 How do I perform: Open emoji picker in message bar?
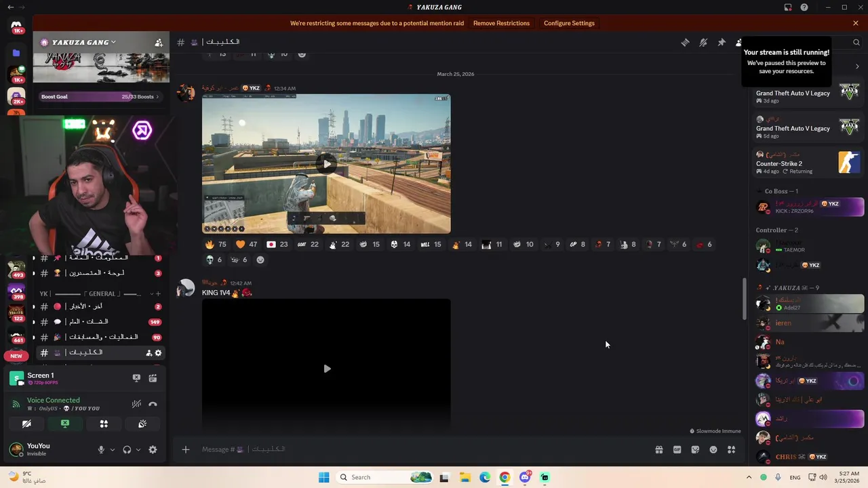tap(713, 449)
